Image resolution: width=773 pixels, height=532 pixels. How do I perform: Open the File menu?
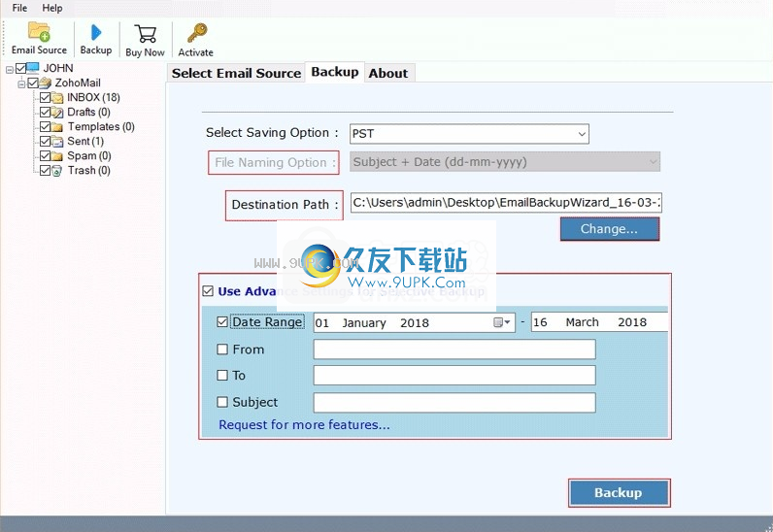click(19, 8)
